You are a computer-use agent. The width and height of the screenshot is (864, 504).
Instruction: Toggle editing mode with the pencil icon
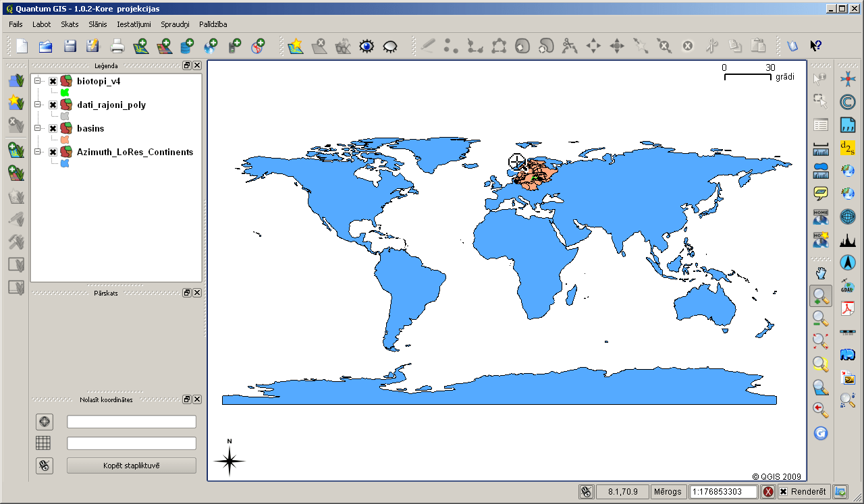[428, 46]
